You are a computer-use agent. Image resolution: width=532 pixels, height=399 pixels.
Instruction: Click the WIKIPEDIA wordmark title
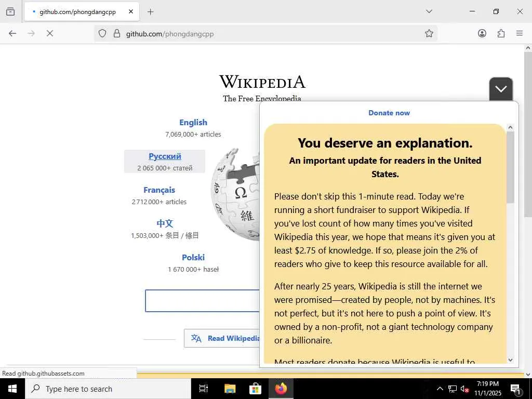tap(262, 82)
